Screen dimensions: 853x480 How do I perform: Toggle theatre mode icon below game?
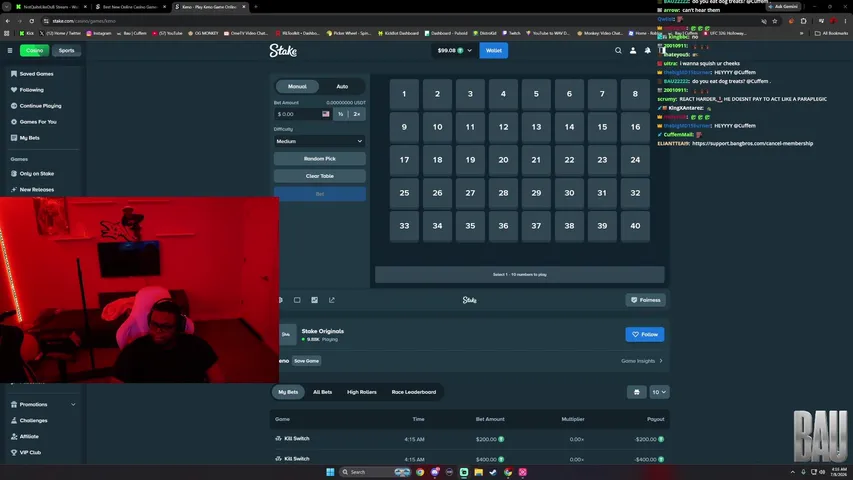pos(297,300)
